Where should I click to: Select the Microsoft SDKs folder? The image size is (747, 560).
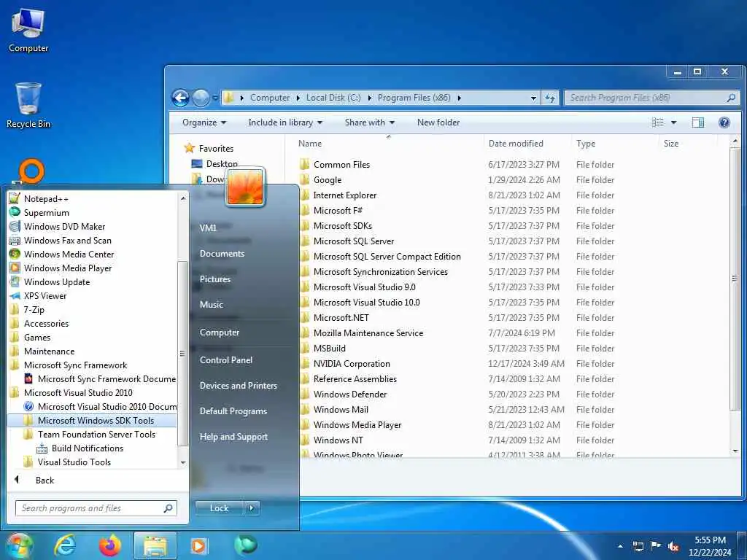343,226
